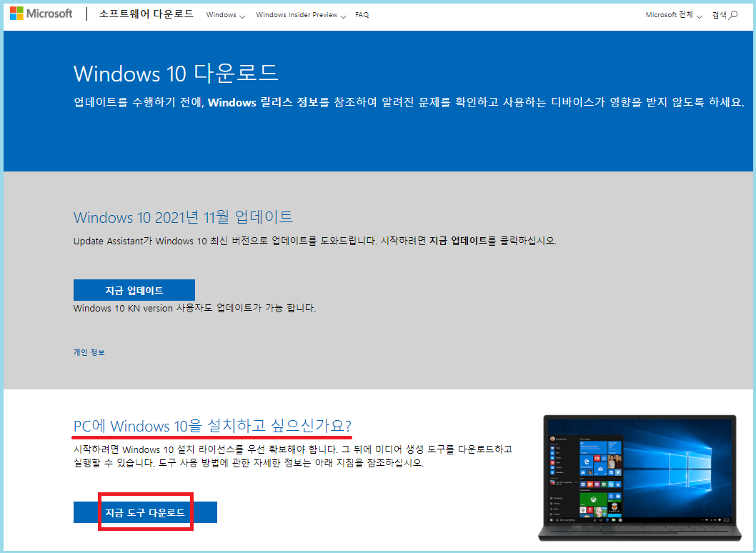Click the Windows 10 KN version 사용자도 note text
756x553 pixels.
(195, 308)
